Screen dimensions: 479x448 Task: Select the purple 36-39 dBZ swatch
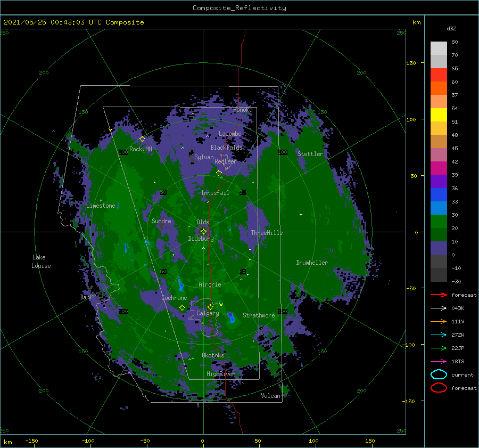coord(439,182)
